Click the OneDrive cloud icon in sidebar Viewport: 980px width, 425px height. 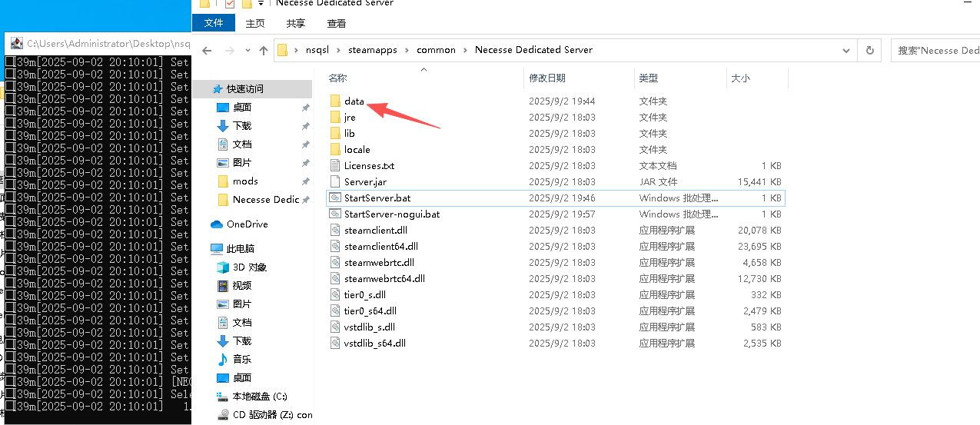tap(217, 224)
